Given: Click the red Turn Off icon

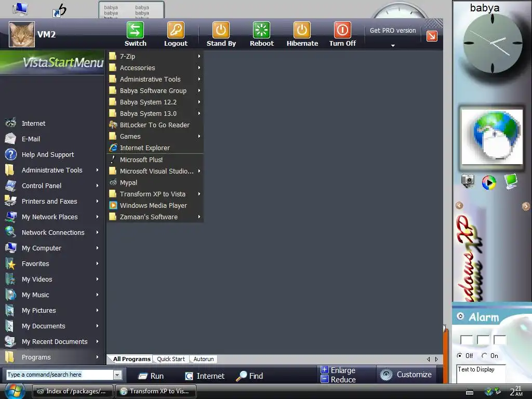Looking at the screenshot, I should 342,30.
